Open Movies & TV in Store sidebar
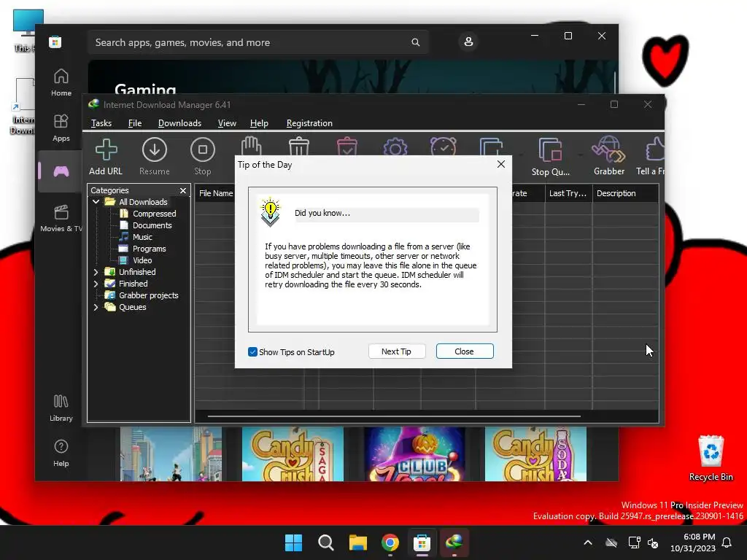 click(61, 218)
